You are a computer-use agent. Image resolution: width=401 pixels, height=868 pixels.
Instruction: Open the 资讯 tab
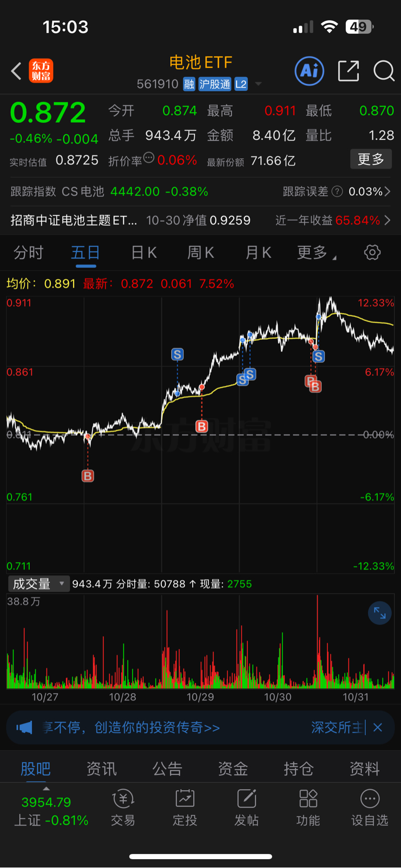pos(101,768)
